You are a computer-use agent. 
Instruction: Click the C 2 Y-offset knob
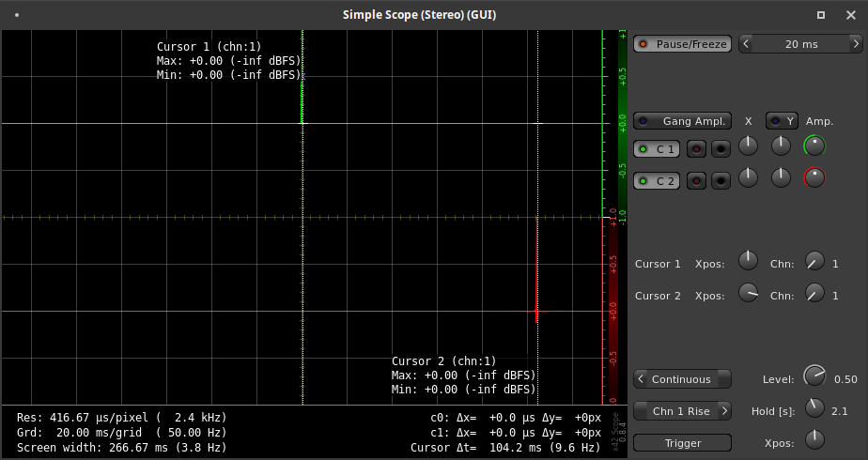point(781,177)
